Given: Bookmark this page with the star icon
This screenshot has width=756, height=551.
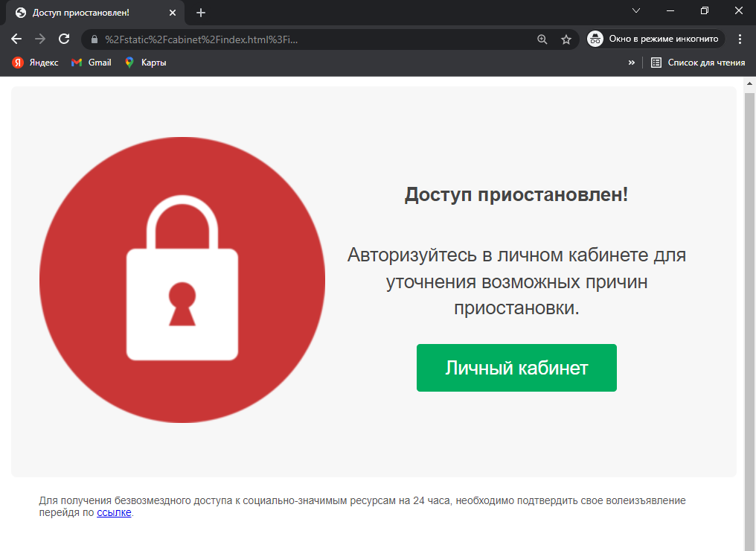Looking at the screenshot, I should (566, 39).
